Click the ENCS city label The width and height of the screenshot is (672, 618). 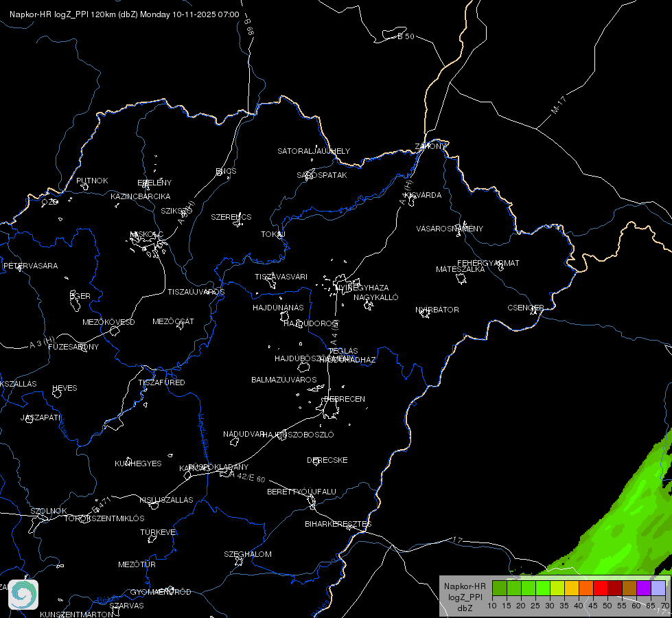click(226, 171)
